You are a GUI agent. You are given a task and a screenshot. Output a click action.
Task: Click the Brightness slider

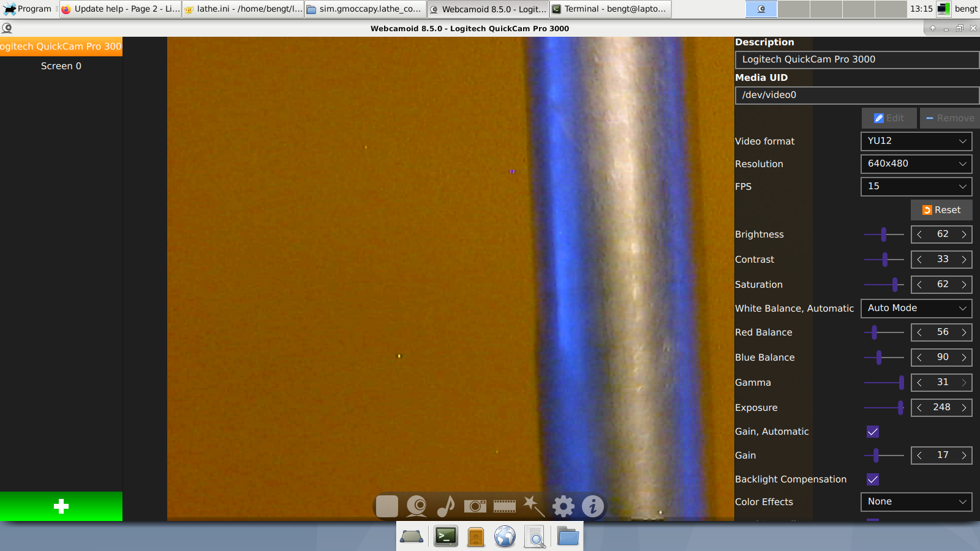coord(884,234)
